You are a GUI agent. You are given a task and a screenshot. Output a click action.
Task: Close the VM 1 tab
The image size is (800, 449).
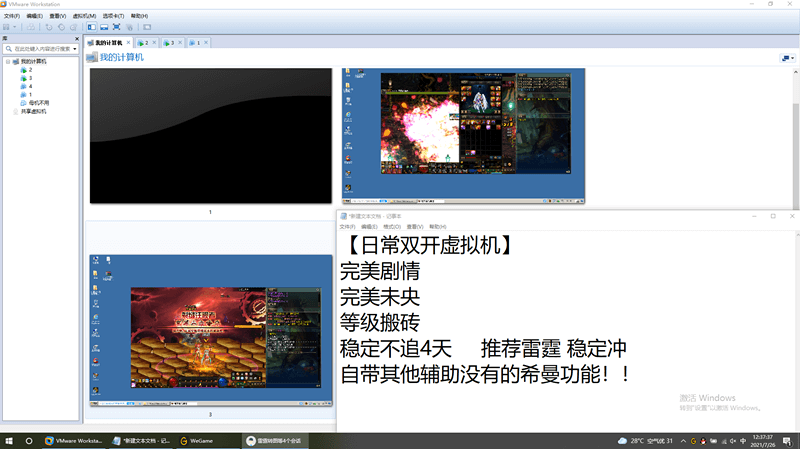pos(206,42)
